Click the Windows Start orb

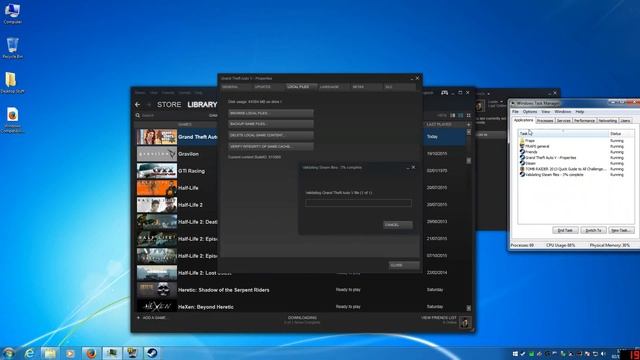click(9, 353)
